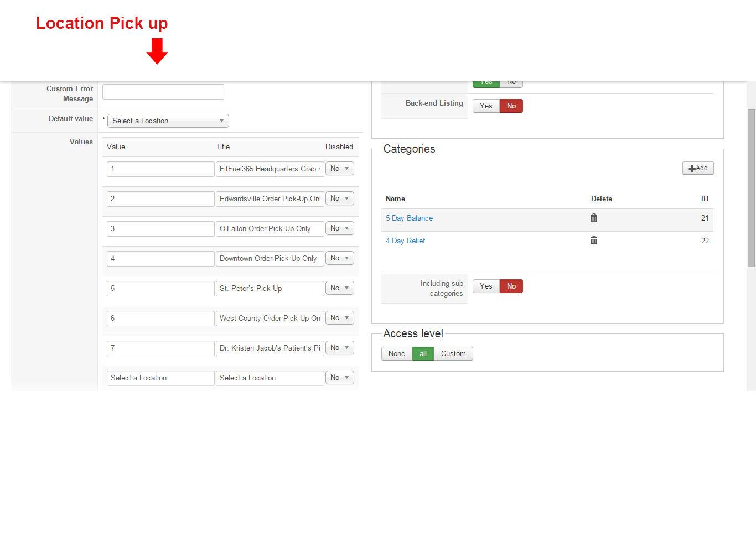Set Back-end Listing to No
The height and width of the screenshot is (553, 756).
(511, 106)
